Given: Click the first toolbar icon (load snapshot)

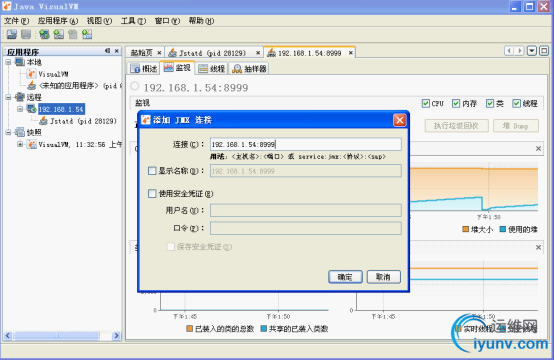Looking at the screenshot, I should [x=12, y=34].
